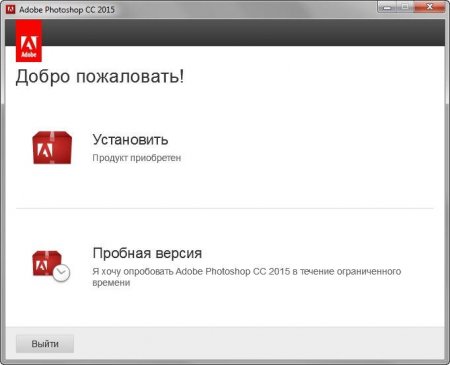The image size is (450, 365).
Task: Click the "Выйти" exit button
Action: [45, 344]
